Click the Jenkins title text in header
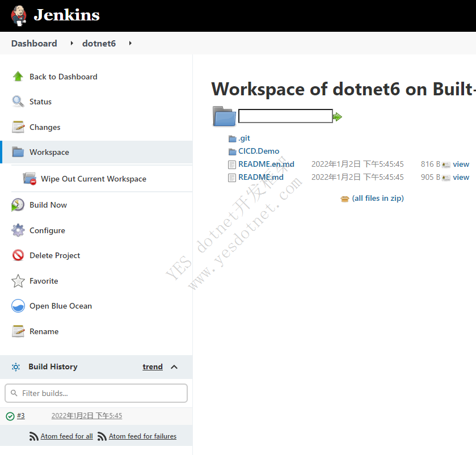476x455 pixels. click(66, 15)
